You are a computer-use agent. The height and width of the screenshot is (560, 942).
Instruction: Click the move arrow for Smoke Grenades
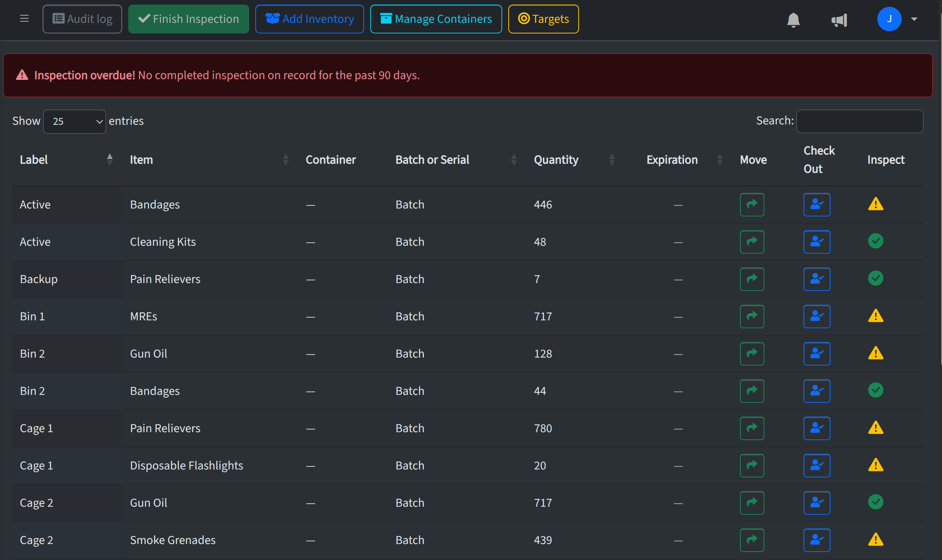click(752, 540)
